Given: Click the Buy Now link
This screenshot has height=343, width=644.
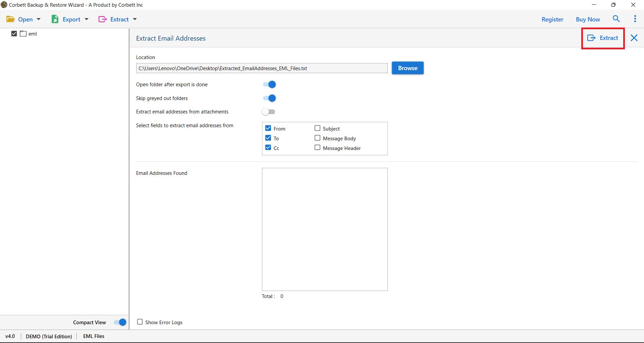Looking at the screenshot, I should [x=588, y=19].
